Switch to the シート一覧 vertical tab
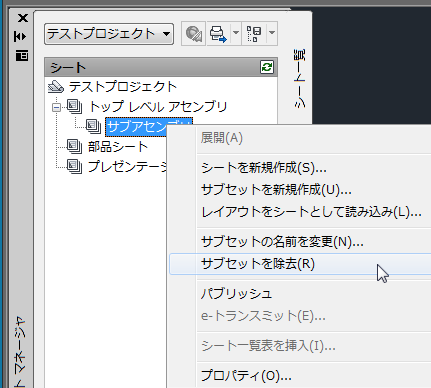The image size is (431, 388). coord(299,79)
